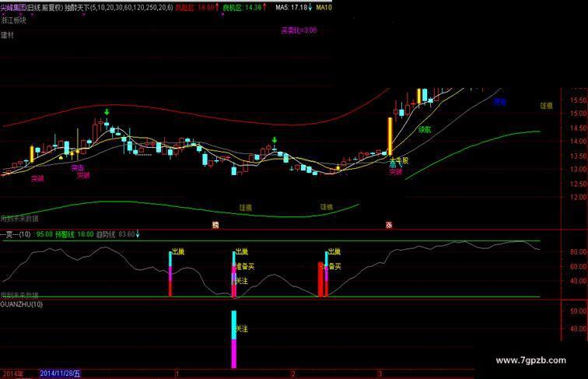The image size is (588, 379).
Task: Click the wide red signal bar
Action: click(x=320, y=279)
